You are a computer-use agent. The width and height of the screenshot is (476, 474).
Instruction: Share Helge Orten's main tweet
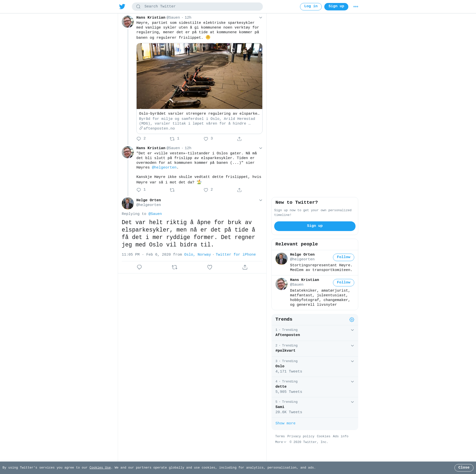coord(245,267)
